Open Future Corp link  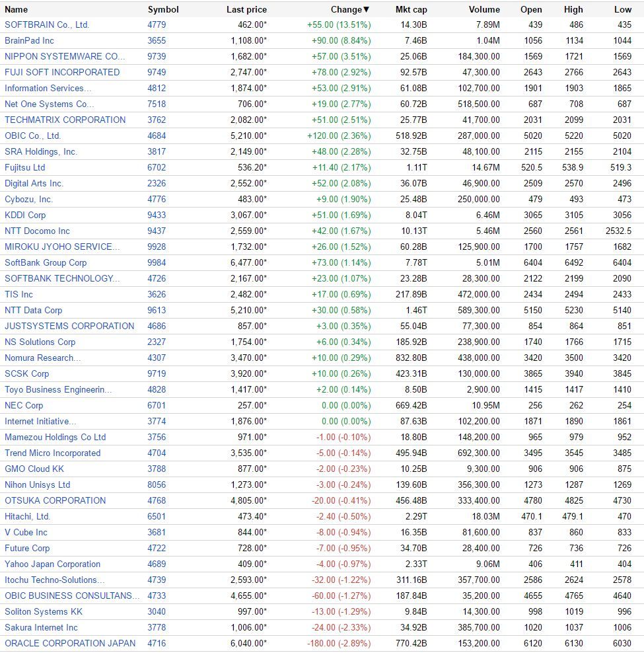27,548
